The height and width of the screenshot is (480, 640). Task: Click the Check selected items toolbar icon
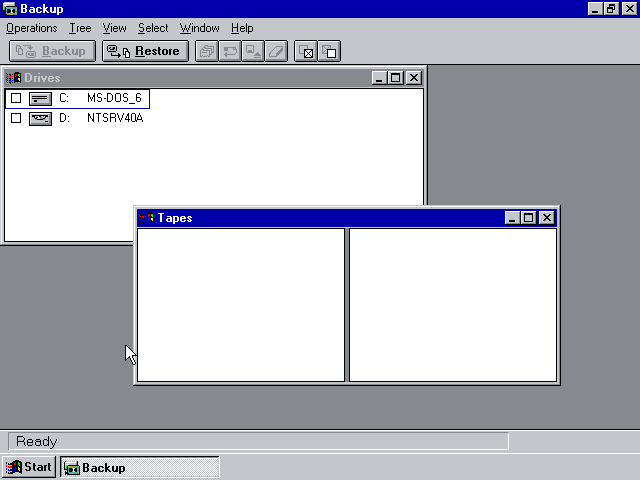click(x=306, y=51)
